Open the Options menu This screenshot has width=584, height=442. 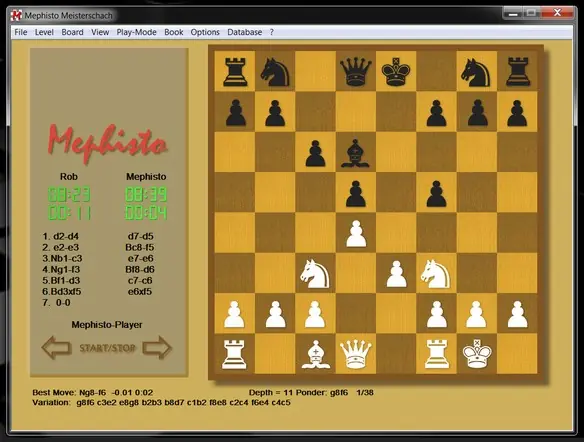205,32
